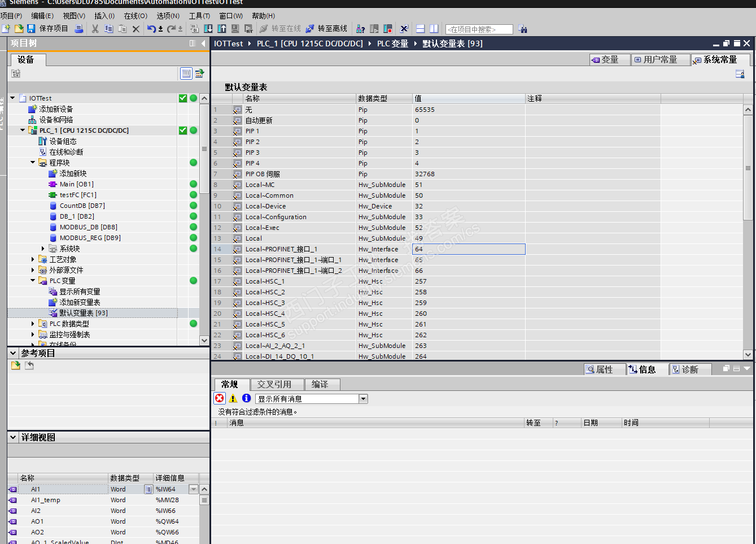Click the upload from device icon

pyautogui.click(x=222, y=28)
